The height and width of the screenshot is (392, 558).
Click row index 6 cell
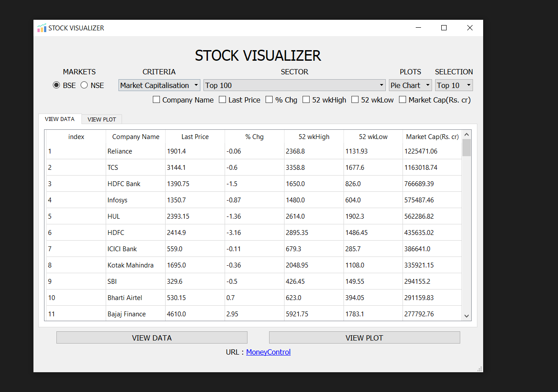pos(76,233)
